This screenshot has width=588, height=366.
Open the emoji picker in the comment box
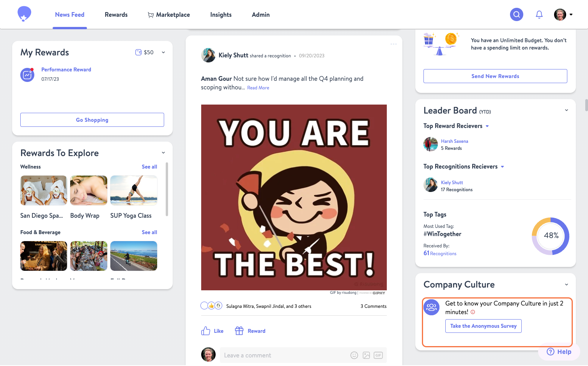(x=354, y=355)
